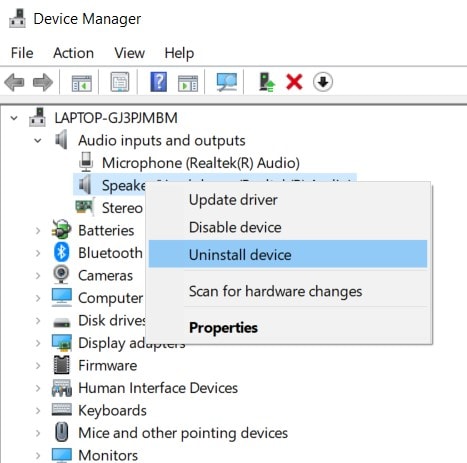Screen dimensions: 467x463
Task: Expand the Computer category
Action: tap(38, 298)
